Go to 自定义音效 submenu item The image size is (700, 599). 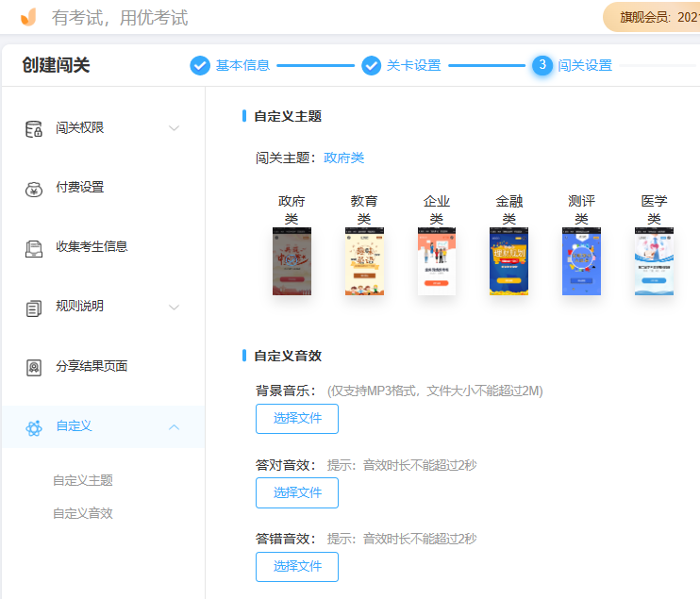[x=83, y=513]
